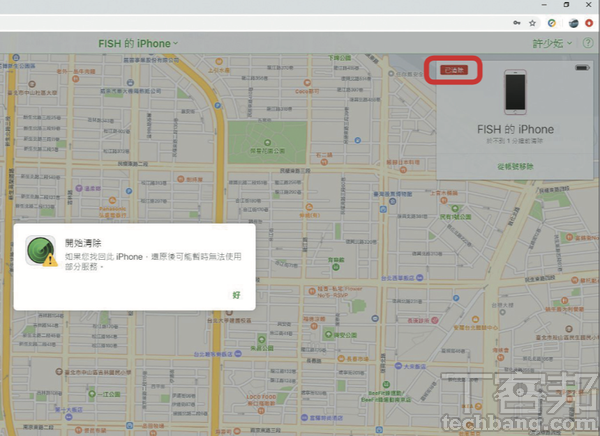Select the 上引水產 map marker
Viewport: 600px width, 436px height.
[219, 62]
